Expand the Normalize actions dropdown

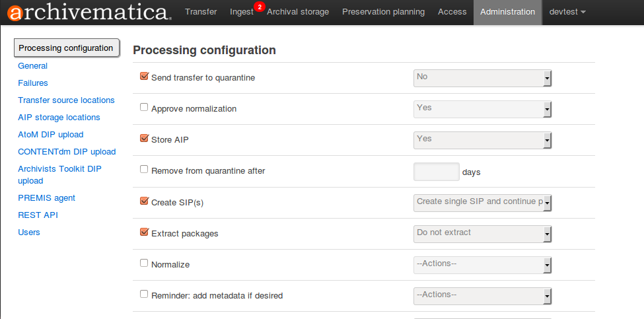[482, 265]
